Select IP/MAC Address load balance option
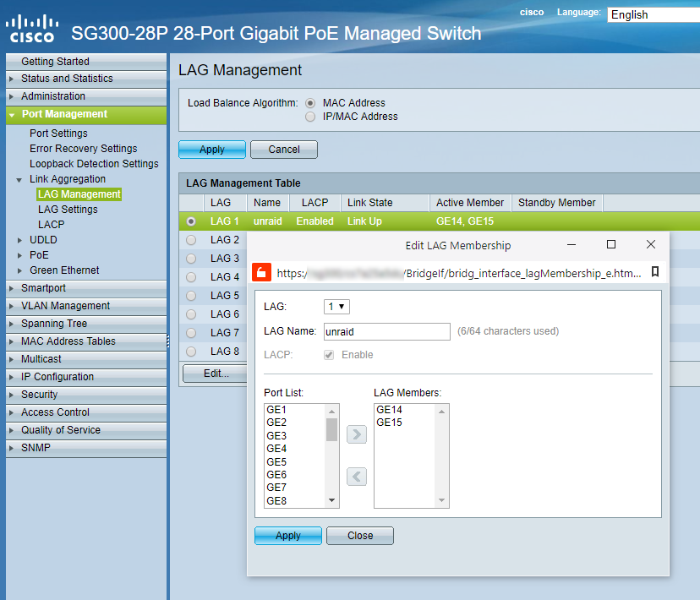The width and height of the screenshot is (700, 600). pyautogui.click(x=310, y=117)
